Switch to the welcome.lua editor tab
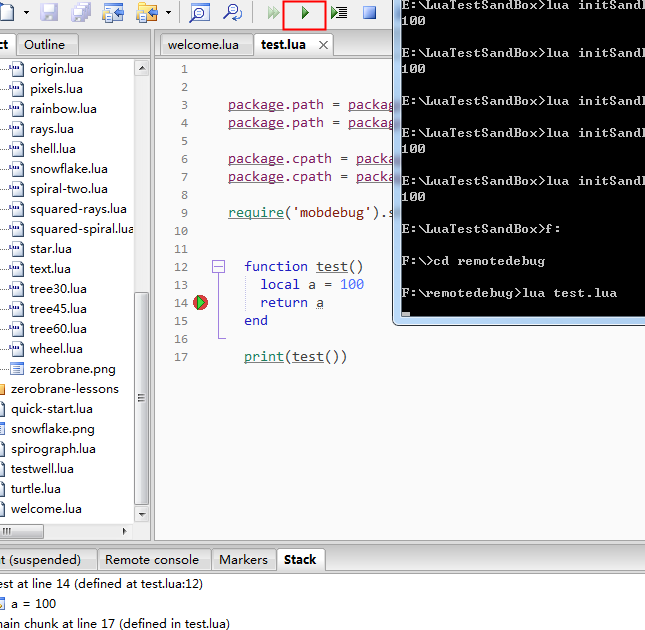 (203, 44)
